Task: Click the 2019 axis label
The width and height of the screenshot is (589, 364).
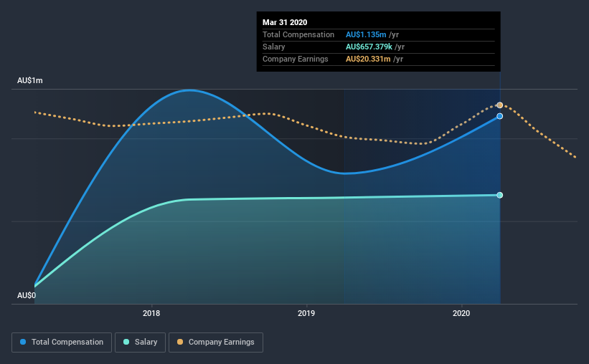Action: coord(306,313)
